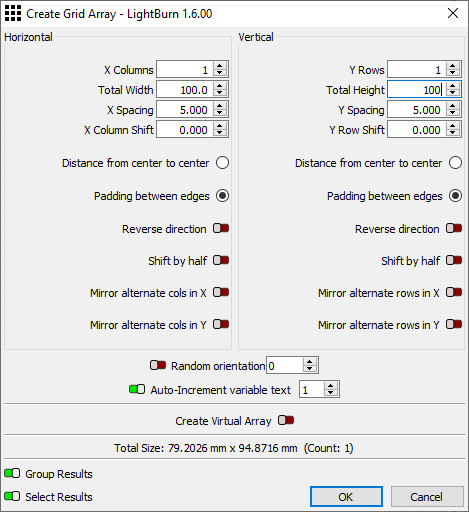Decrease Y Spacing using down arrow
The height and width of the screenshot is (512, 469).
tap(452, 113)
